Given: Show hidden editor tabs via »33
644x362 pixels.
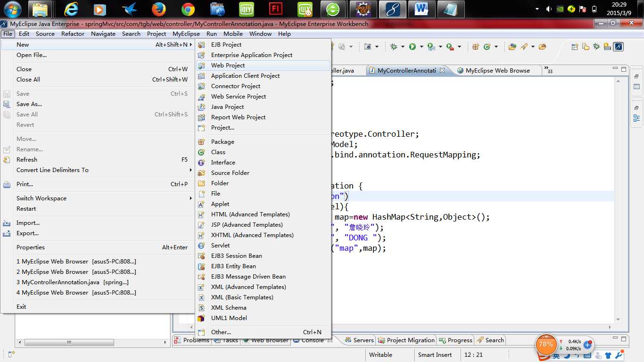Looking at the screenshot, I should 548,70.
